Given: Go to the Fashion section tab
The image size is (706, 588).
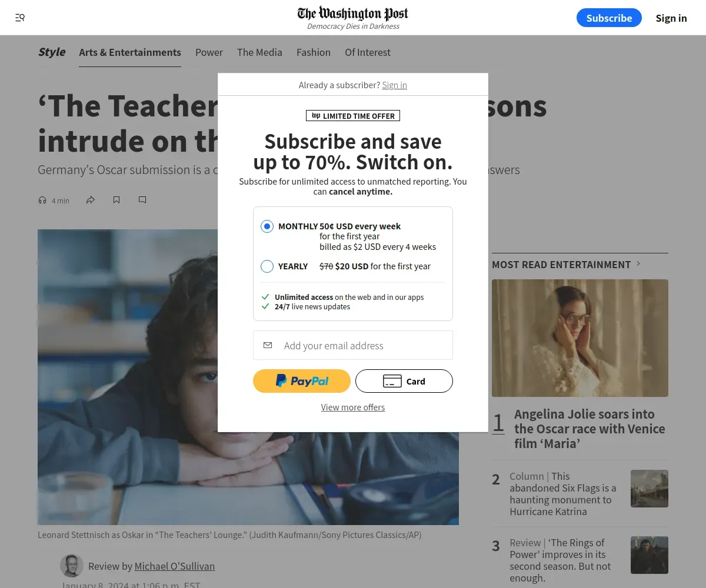Looking at the screenshot, I should [x=314, y=52].
